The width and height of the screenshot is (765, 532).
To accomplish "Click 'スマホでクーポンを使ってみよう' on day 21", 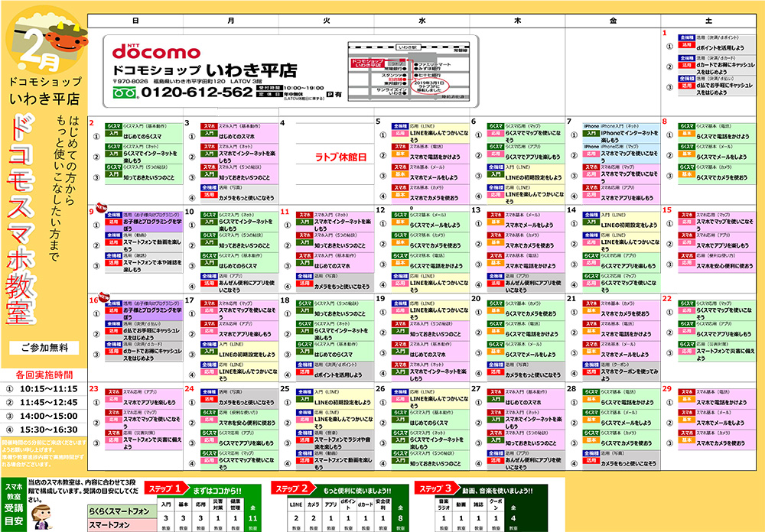I will coord(630,375).
